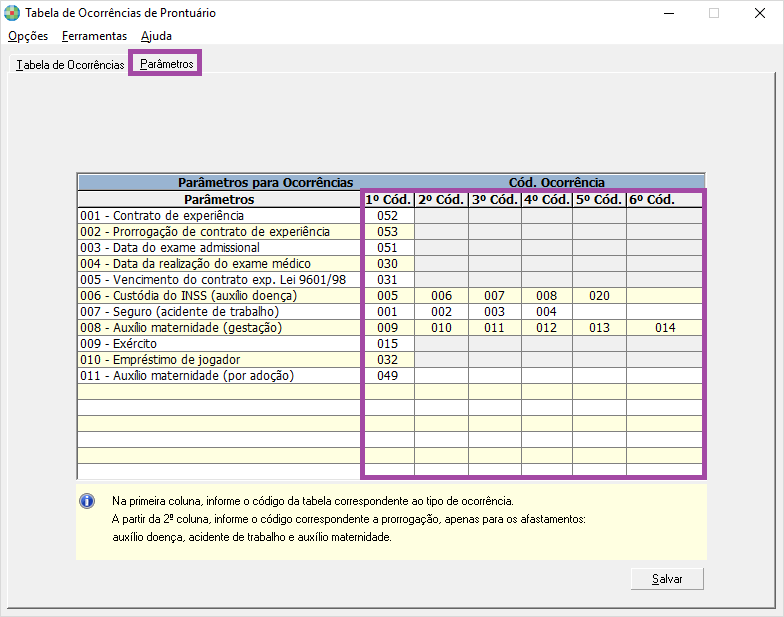The height and width of the screenshot is (617, 784).
Task: Click cell 013 in gestação row
Action: click(x=600, y=328)
